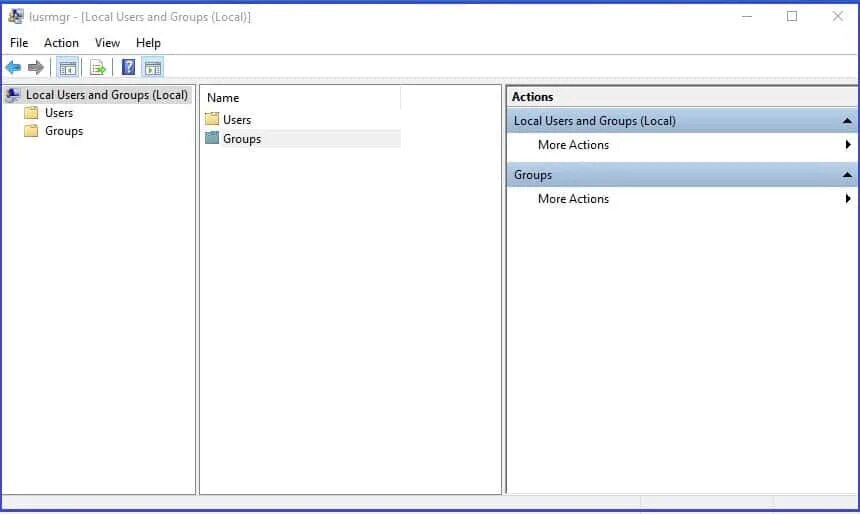Select Local Users and Groups (Local) tree node

point(107,95)
